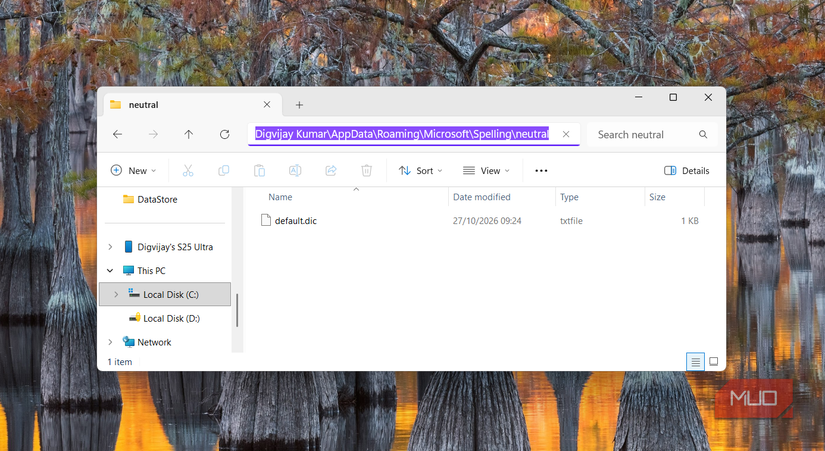Click the 1 KB size cell
Image resolution: width=825 pixels, height=451 pixels.
690,221
